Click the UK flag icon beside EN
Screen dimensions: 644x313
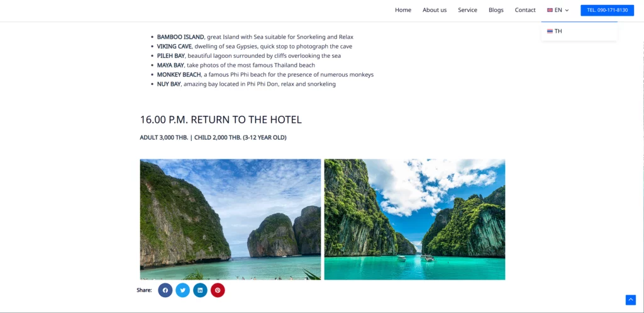pyautogui.click(x=550, y=10)
